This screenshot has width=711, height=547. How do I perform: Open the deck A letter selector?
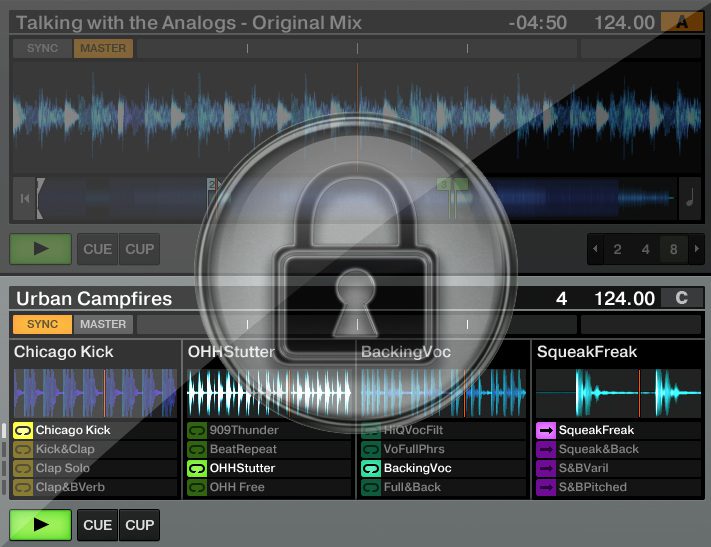tap(682, 22)
